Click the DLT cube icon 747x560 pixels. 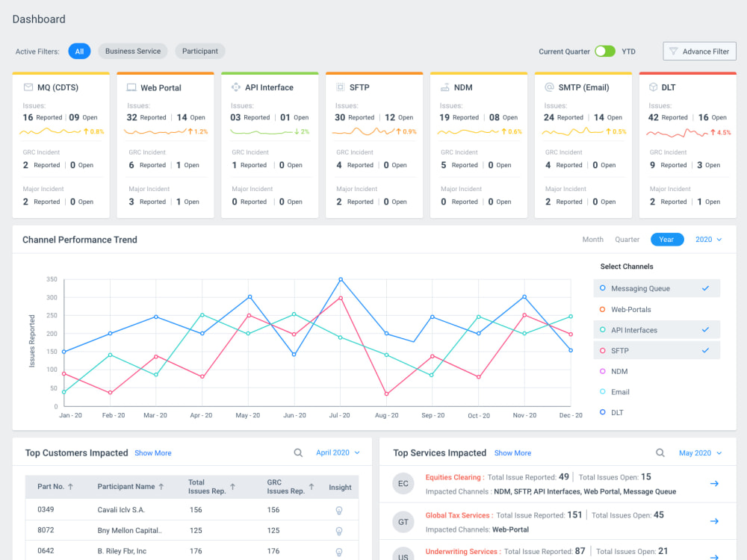653,87
